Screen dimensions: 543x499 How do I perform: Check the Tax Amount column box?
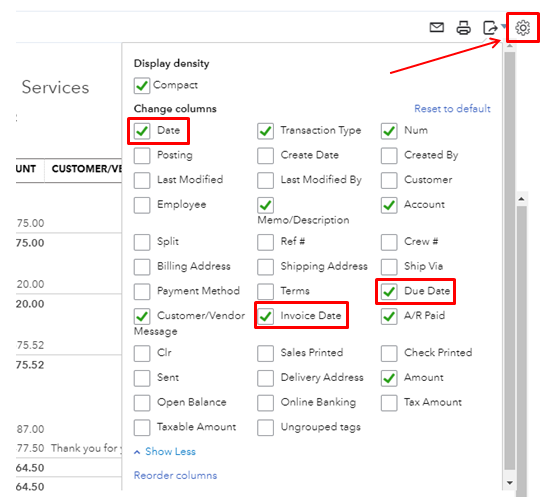pos(389,403)
